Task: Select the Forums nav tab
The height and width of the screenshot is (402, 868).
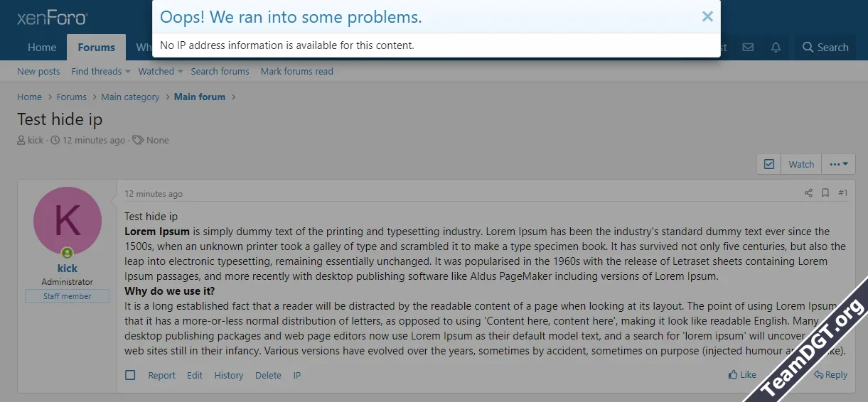Action: click(97, 48)
